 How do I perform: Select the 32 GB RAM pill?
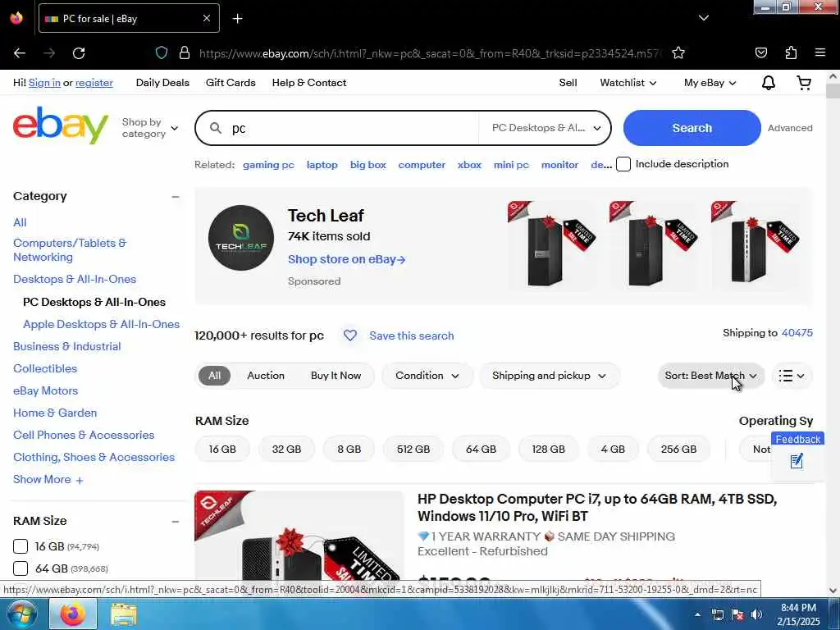pyautogui.click(x=286, y=450)
